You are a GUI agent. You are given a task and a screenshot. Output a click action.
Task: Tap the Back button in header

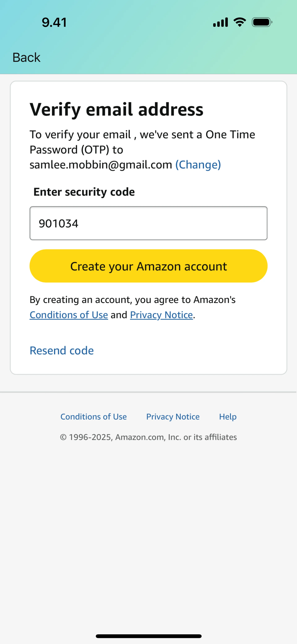(26, 58)
